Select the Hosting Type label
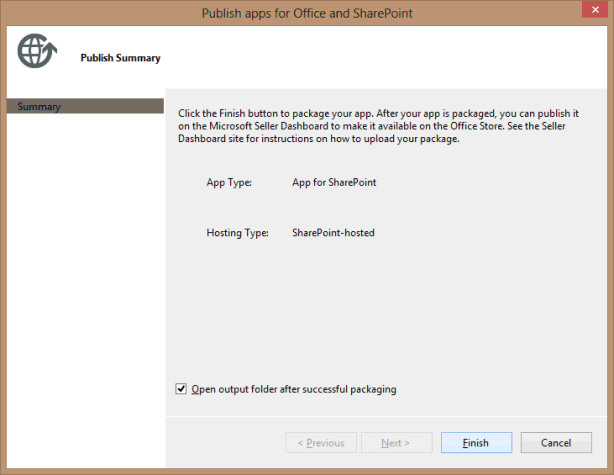This screenshot has width=614, height=475. tap(237, 233)
